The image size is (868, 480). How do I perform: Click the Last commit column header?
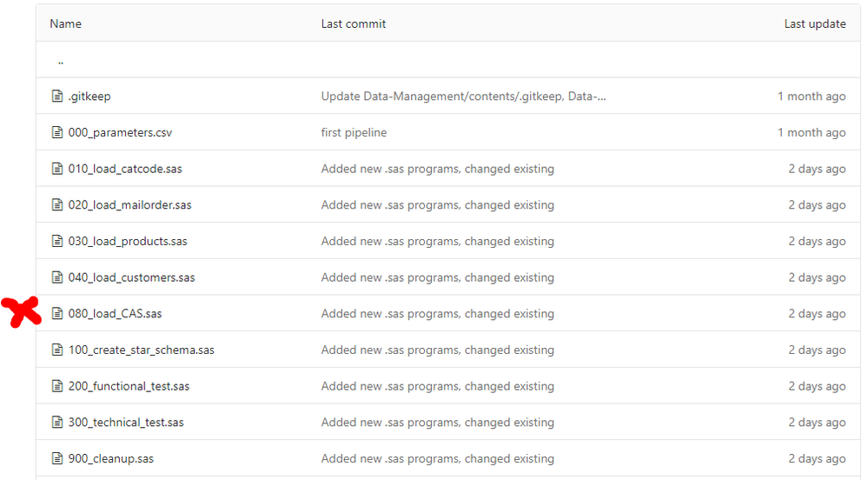(354, 24)
